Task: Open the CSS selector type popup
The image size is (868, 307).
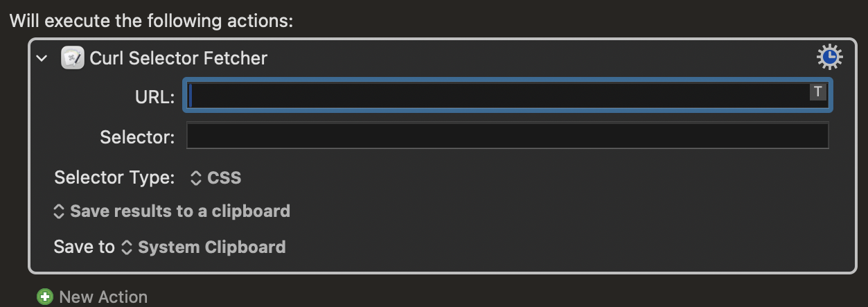Action: 224,177
